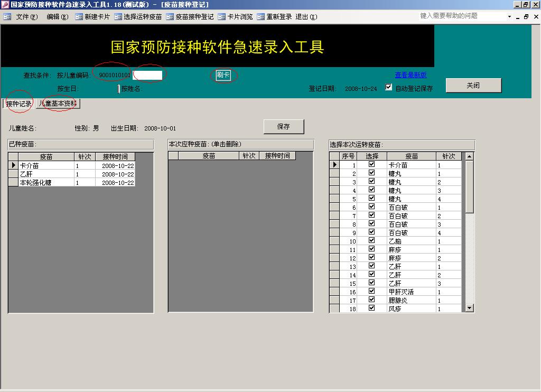Click the 重新登录 toolbar icon
Image resolution: width=541 pixels, height=392 pixels.
point(261,17)
